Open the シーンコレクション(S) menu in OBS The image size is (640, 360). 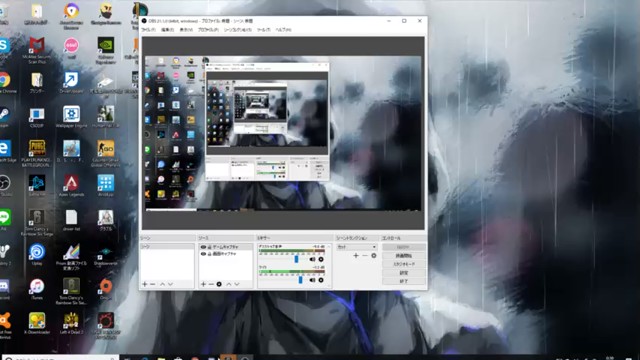238,30
